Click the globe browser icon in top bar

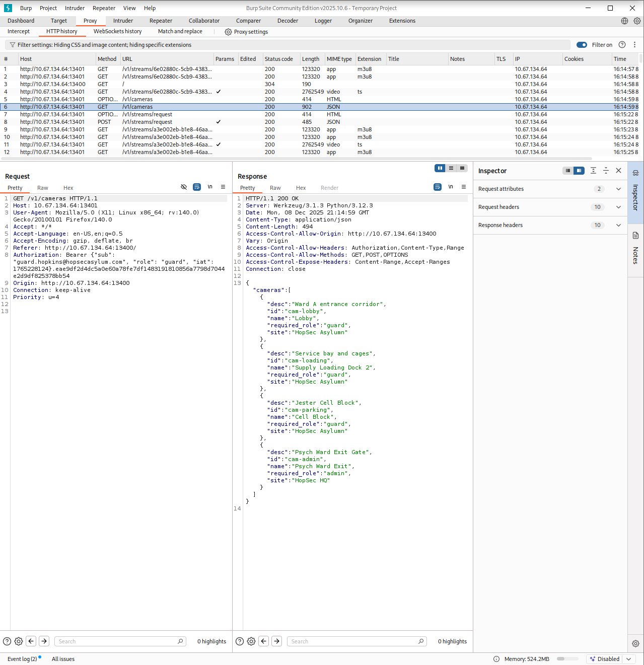click(x=624, y=21)
